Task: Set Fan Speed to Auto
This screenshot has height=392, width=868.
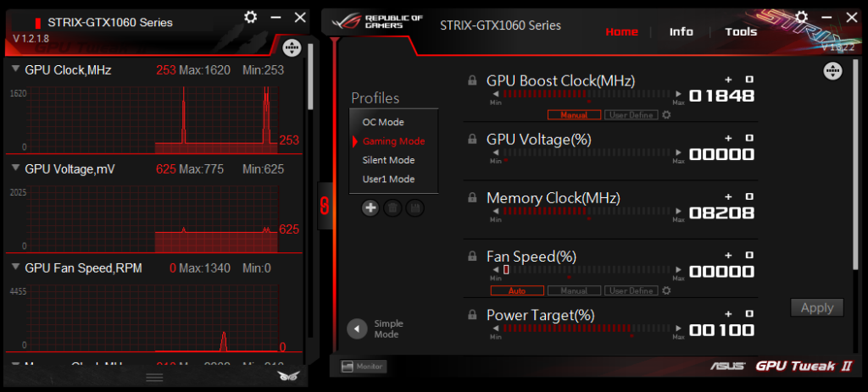Action: click(518, 290)
